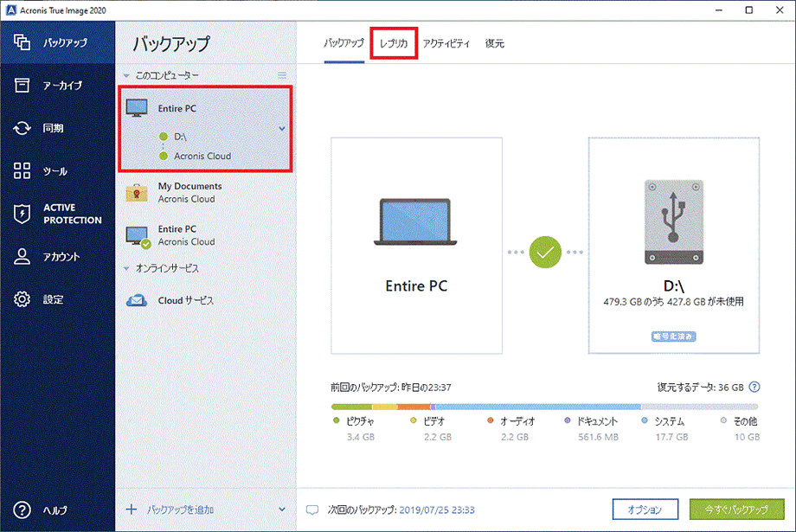The width and height of the screenshot is (796, 532).
Task: Click the blue システム segment of data bar
Action: click(x=538, y=407)
